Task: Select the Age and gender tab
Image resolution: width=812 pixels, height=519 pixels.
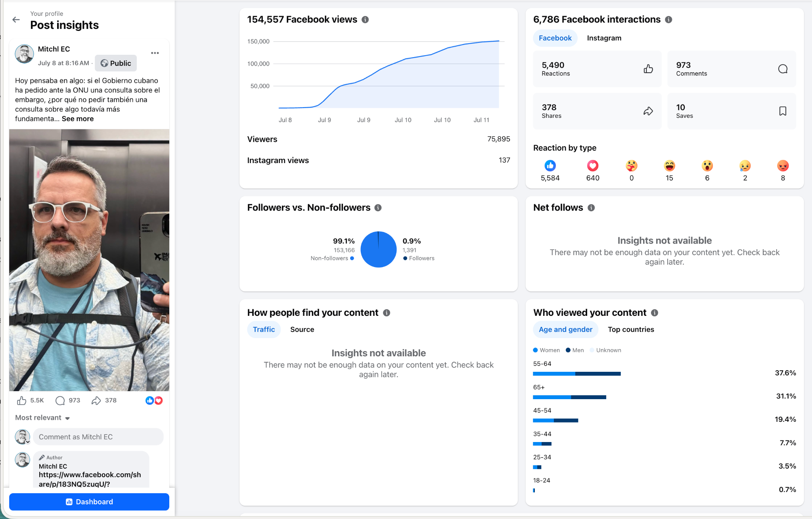Action: tap(565, 329)
